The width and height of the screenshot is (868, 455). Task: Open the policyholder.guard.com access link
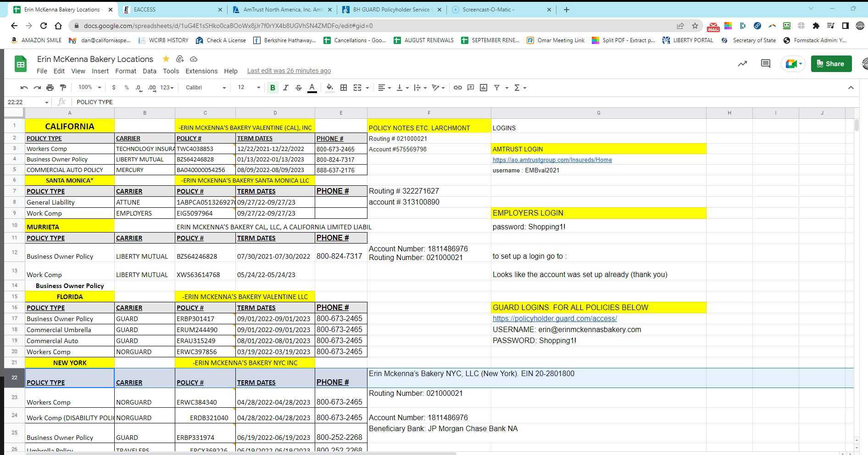(x=555, y=318)
